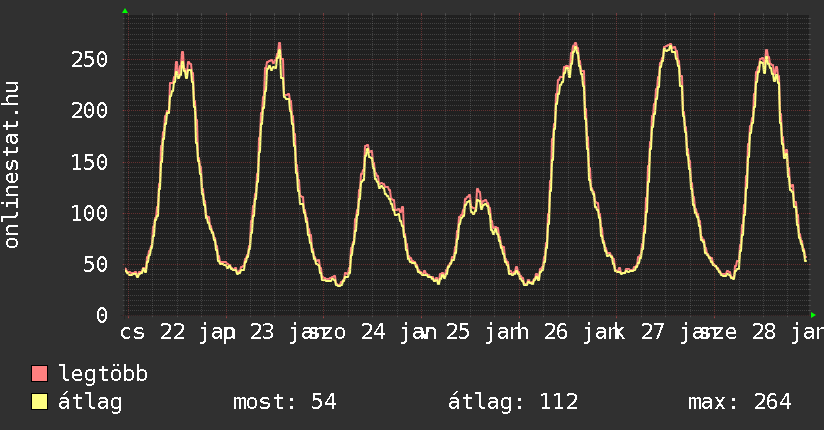Image resolution: width=824 pixels, height=430 pixels.
Task: Select the legtöbb legend label
Action: click(103, 375)
